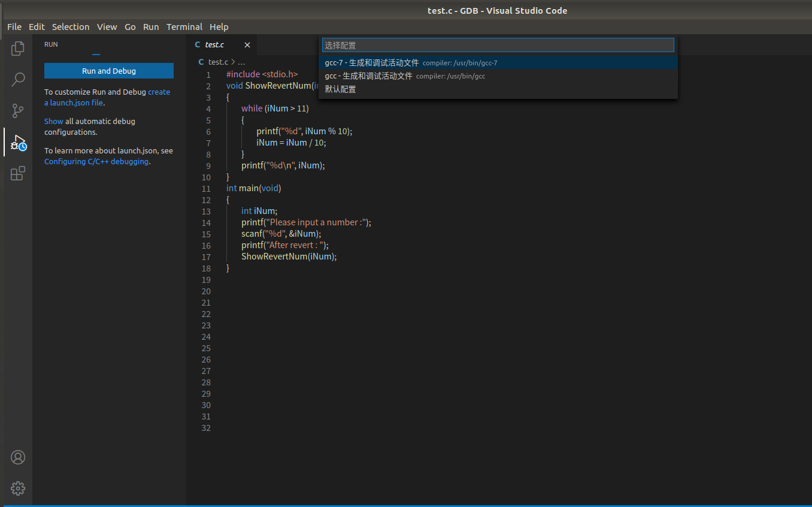The width and height of the screenshot is (812, 507).
Task: Open the Accounts icon in the activity bar
Action: [x=18, y=457]
